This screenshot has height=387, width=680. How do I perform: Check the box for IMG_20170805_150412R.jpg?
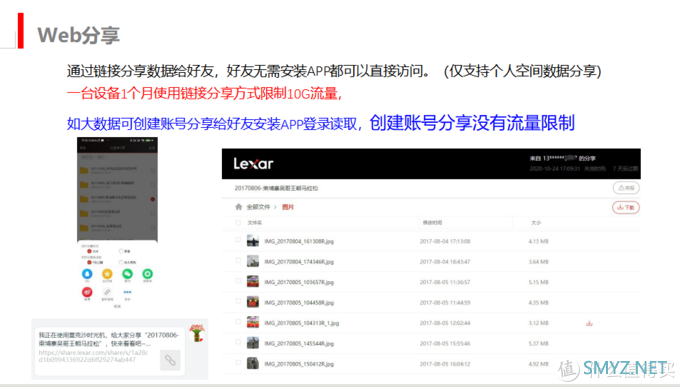[238, 362]
